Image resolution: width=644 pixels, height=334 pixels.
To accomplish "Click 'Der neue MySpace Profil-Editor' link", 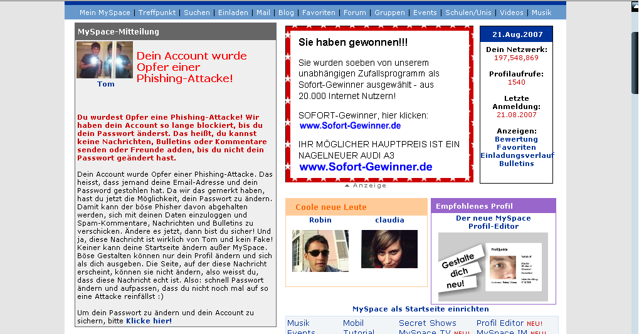I will click(493, 222).
